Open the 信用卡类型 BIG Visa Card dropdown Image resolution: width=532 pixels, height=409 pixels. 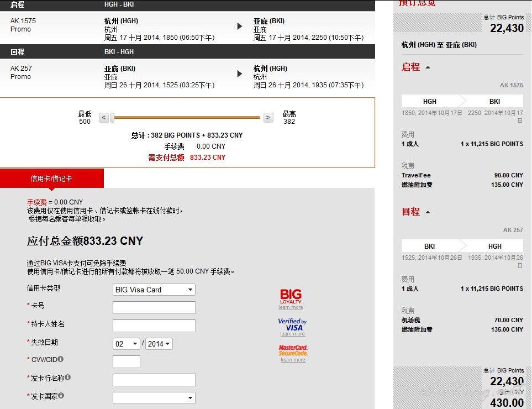(x=154, y=290)
